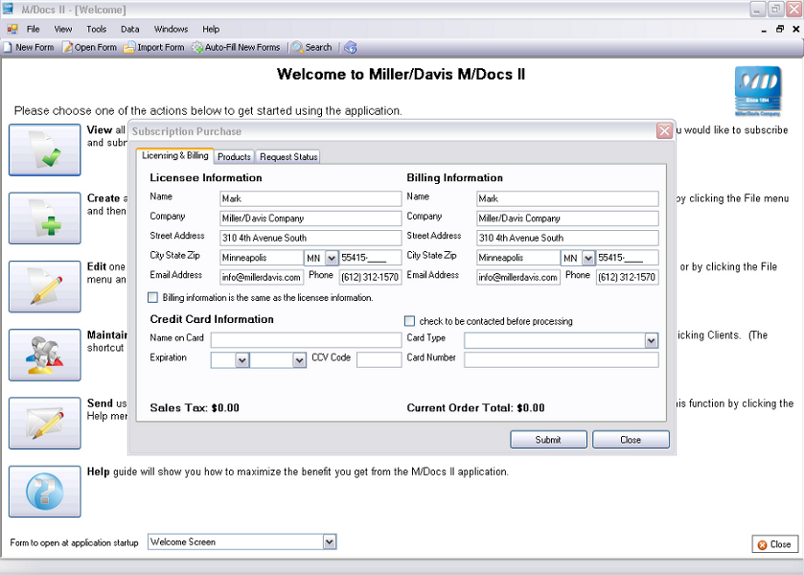
Task: Open the Tools menu
Action: pyautogui.click(x=96, y=29)
